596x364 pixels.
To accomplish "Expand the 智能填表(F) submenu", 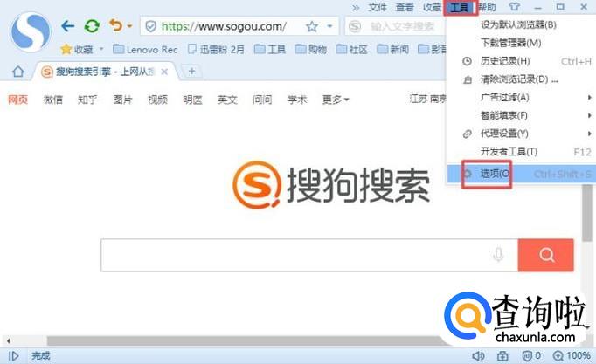I will [x=519, y=115].
